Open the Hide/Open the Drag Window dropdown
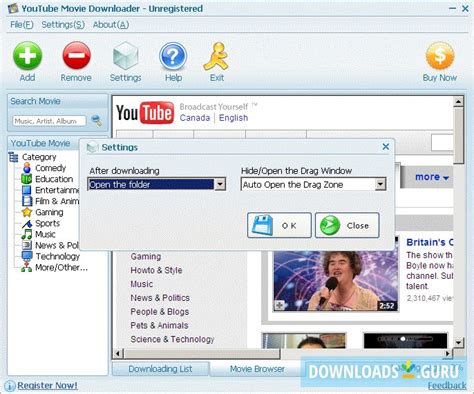This screenshot has height=394, width=474. coord(380,184)
